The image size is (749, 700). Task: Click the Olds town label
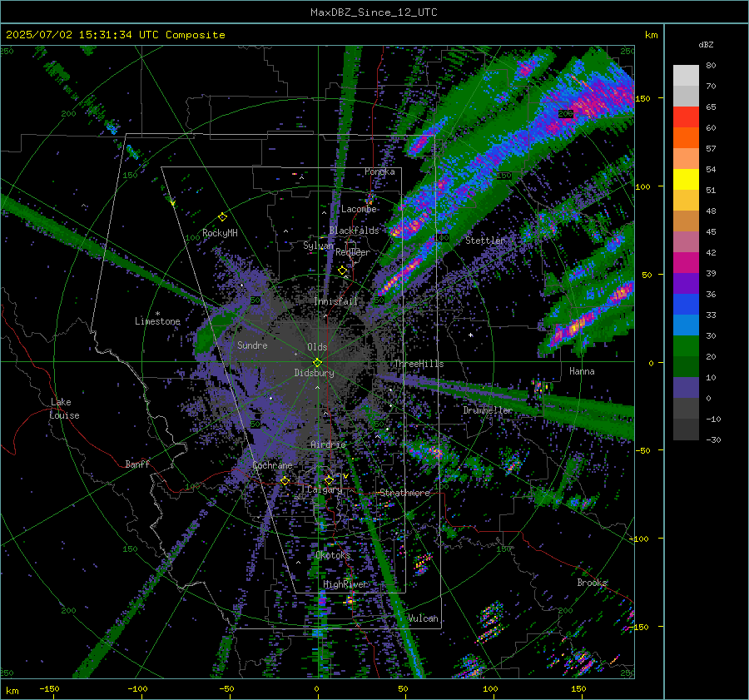coord(317,347)
